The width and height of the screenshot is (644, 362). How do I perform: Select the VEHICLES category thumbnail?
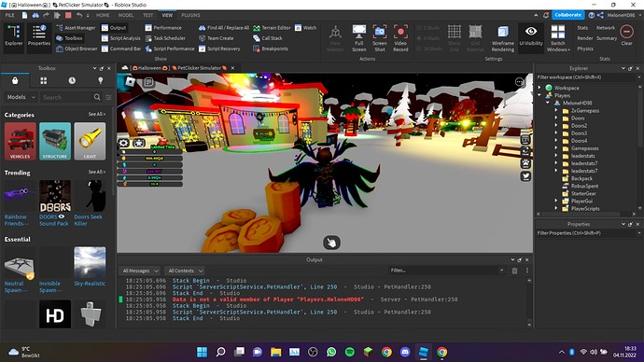[21, 141]
